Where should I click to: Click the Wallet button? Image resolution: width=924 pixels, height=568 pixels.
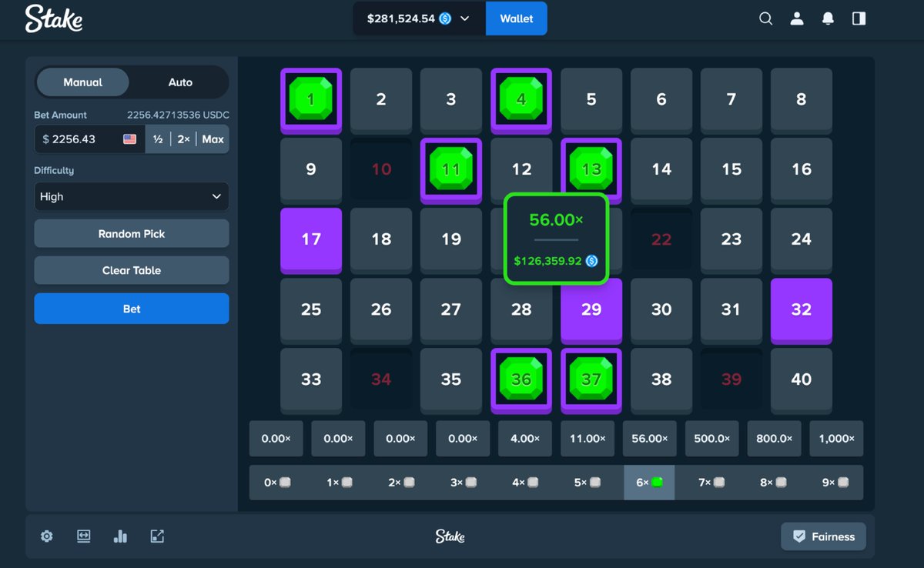pyautogui.click(x=517, y=18)
